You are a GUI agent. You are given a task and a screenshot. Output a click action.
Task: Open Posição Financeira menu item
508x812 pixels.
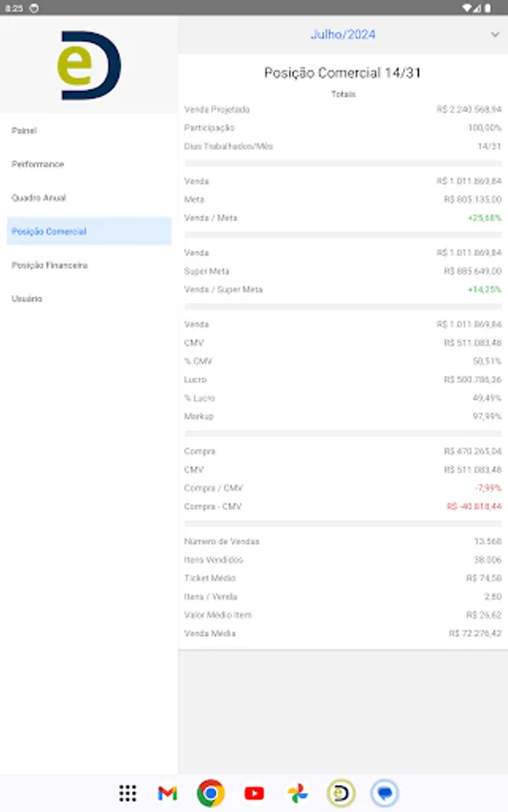(50, 265)
